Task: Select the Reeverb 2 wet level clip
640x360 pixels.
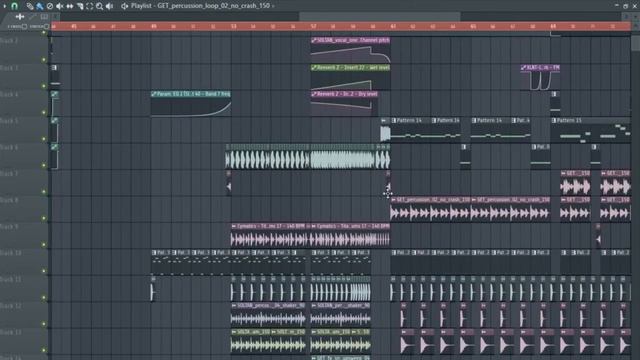Action: pos(350,78)
